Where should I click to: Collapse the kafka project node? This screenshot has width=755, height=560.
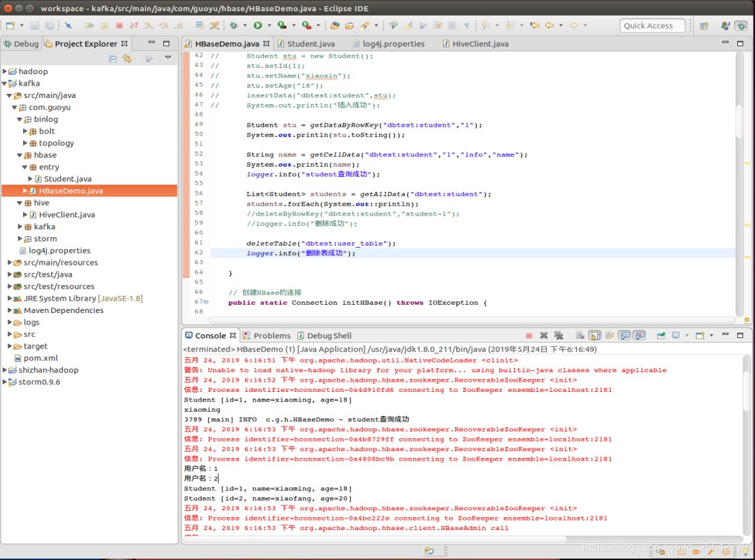5,83
